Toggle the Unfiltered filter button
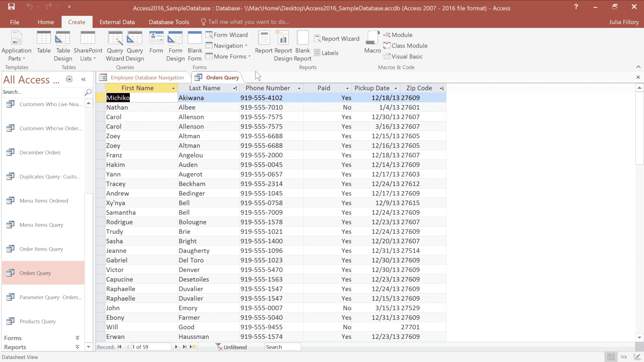This screenshot has height=362, width=644. [x=231, y=347]
